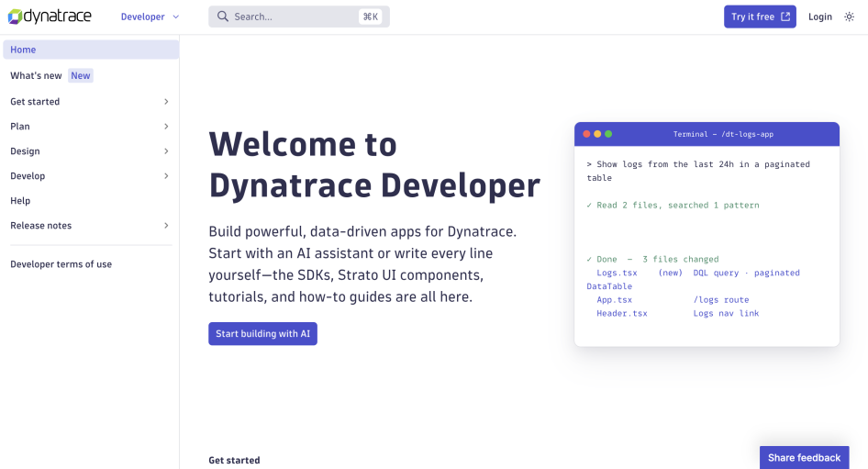This screenshot has width=868, height=469.
Task: Open Developer terms of use link
Action: pos(61,264)
